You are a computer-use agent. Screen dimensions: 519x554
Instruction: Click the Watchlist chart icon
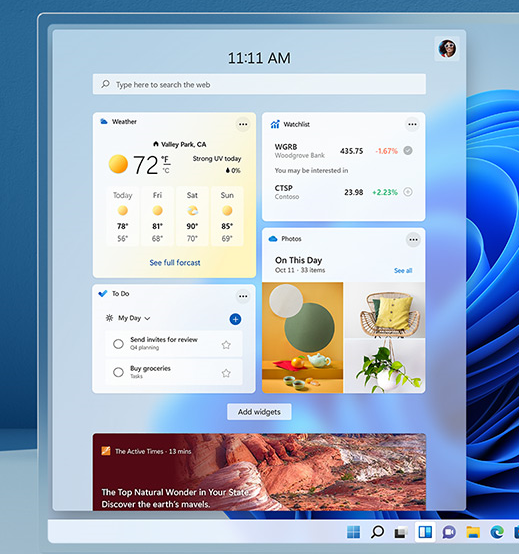point(275,124)
